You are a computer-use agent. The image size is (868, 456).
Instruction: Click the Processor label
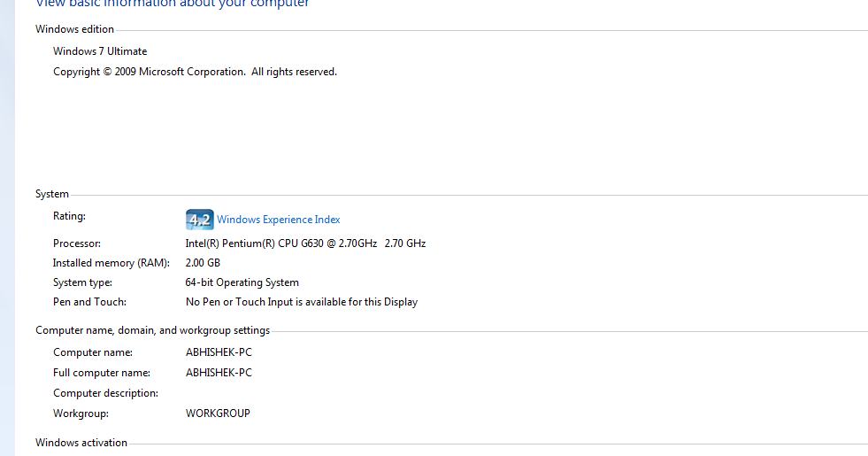(x=77, y=243)
